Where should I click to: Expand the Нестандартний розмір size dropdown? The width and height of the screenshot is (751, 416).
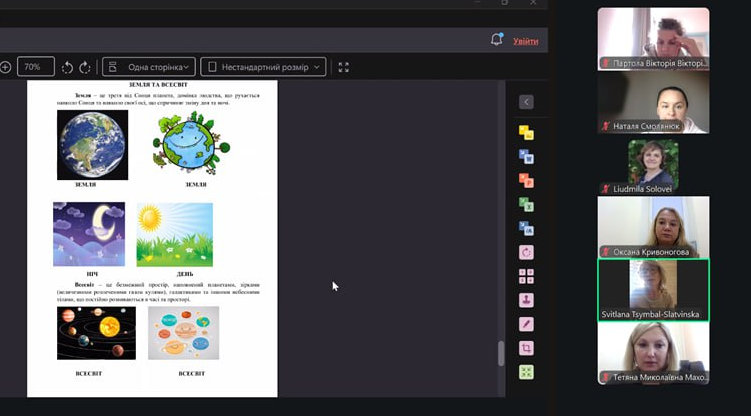coord(264,67)
